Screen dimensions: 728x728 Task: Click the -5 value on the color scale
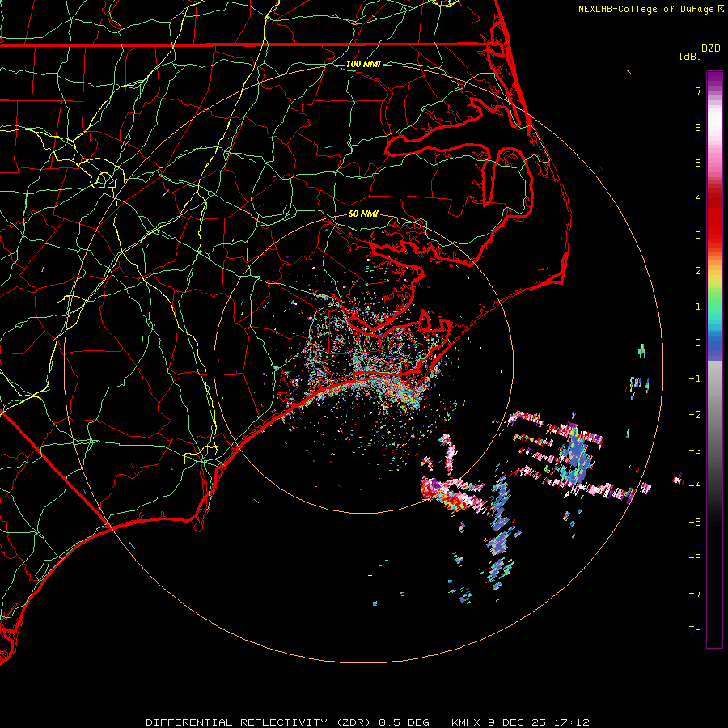pyautogui.click(x=695, y=523)
